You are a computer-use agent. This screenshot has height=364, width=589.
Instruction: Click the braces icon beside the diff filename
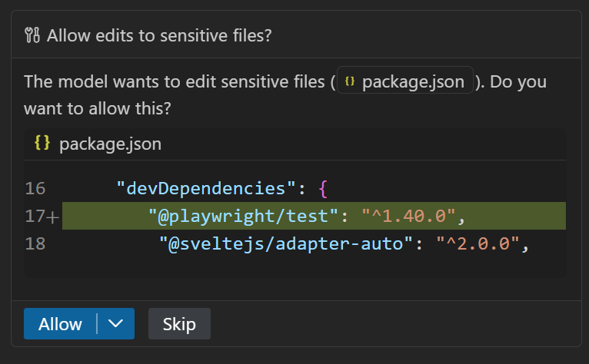tap(42, 144)
